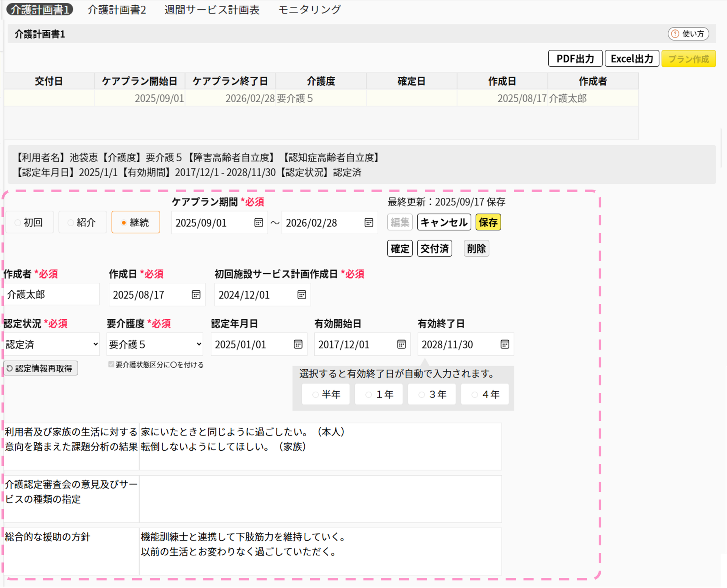
Task: Open calendar icon for 認定年月日
Action: tap(298, 344)
